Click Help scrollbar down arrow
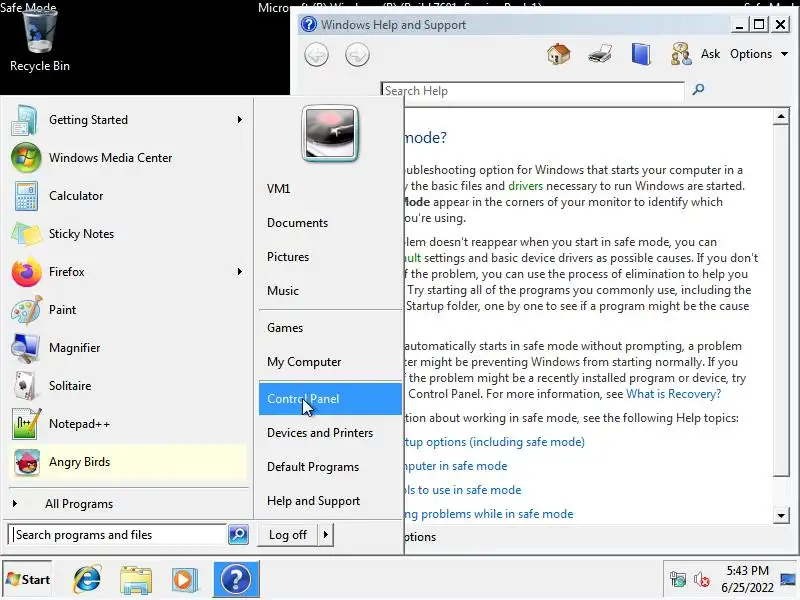800x600 pixels. tap(781, 515)
